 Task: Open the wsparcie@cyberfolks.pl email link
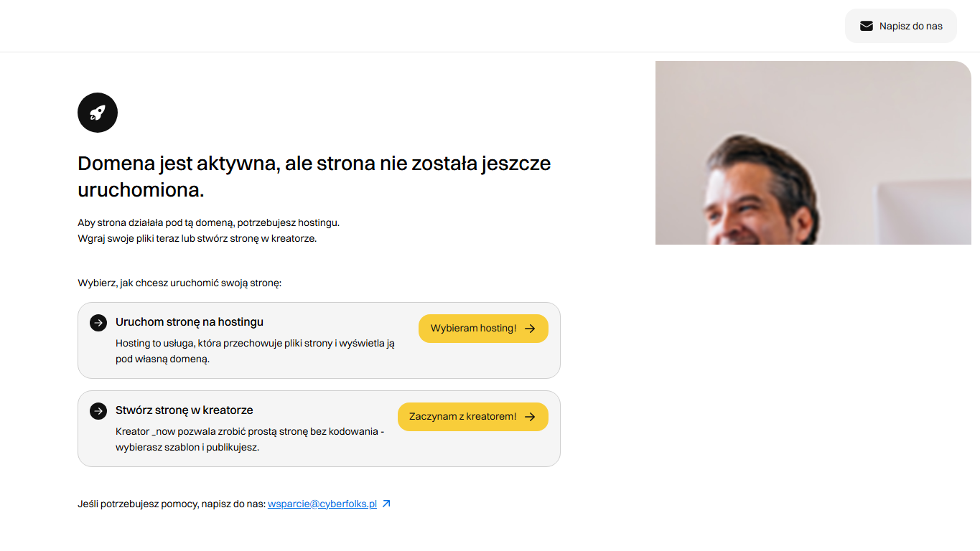coord(322,504)
